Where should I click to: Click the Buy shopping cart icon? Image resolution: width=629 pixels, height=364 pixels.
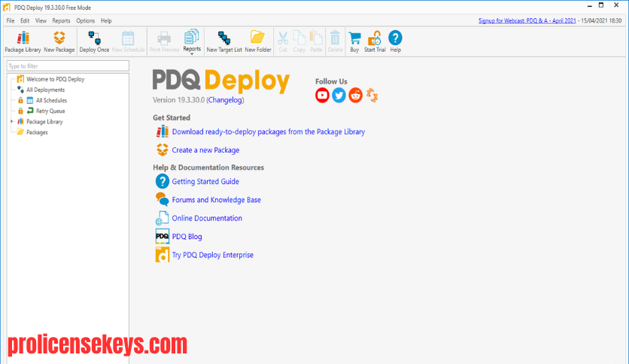click(354, 38)
